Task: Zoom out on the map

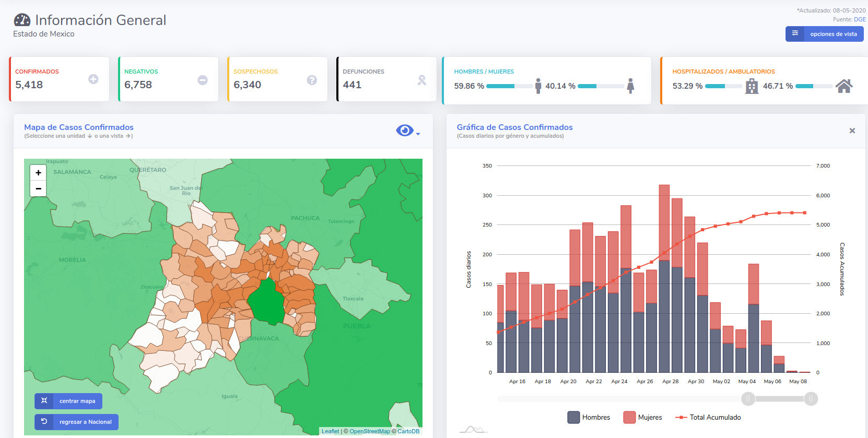Action: (38, 188)
